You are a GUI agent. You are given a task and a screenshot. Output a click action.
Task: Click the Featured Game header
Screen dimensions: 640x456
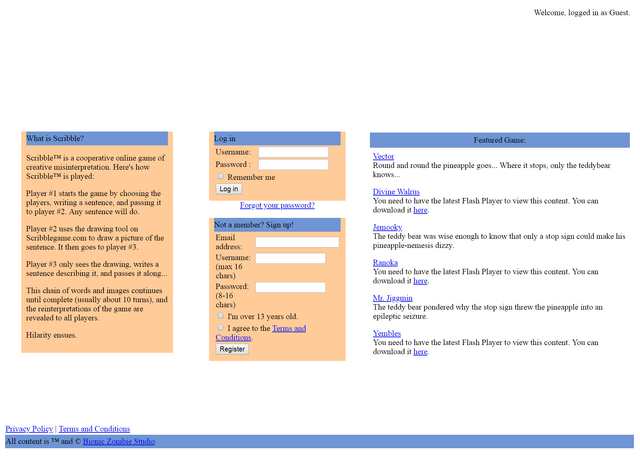click(x=500, y=140)
